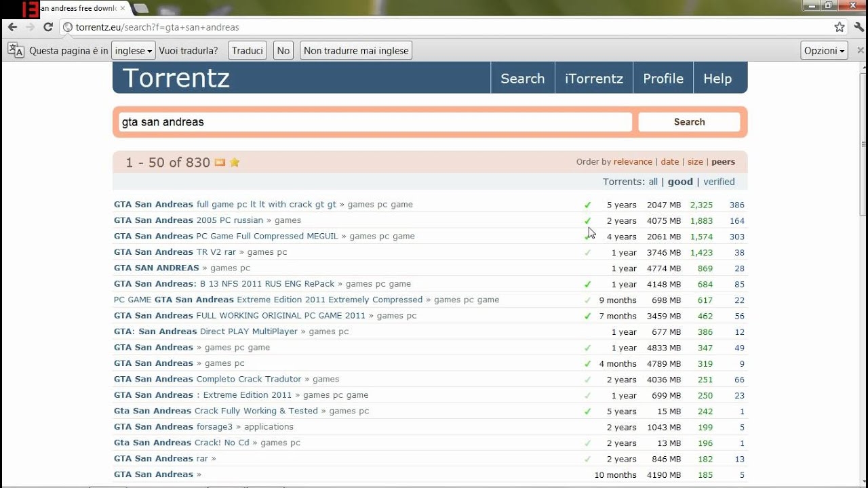Open the 'inglese' language dropdown

133,51
